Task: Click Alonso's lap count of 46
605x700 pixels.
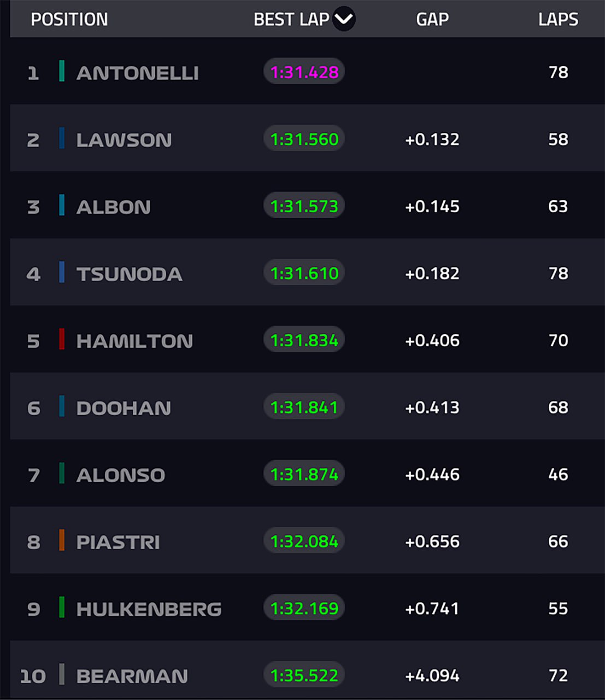Action: tap(558, 474)
